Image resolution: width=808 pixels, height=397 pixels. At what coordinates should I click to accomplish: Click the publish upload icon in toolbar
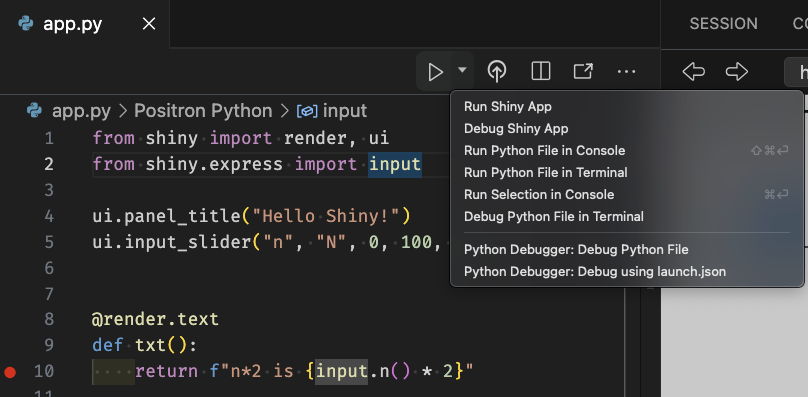click(x=497, y=71)
